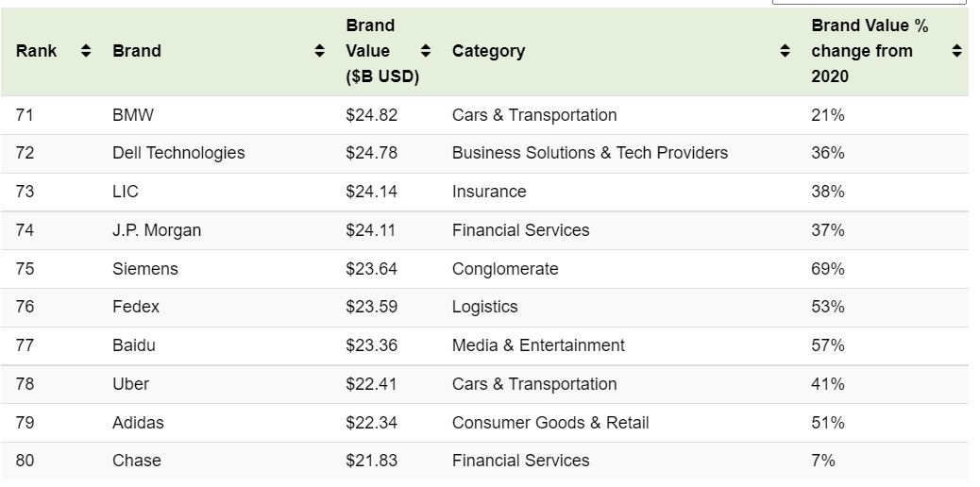Click Brand Value % change header text
This screenshot has height=487, width=980.
pyautogui.click(x=869, y=51)
